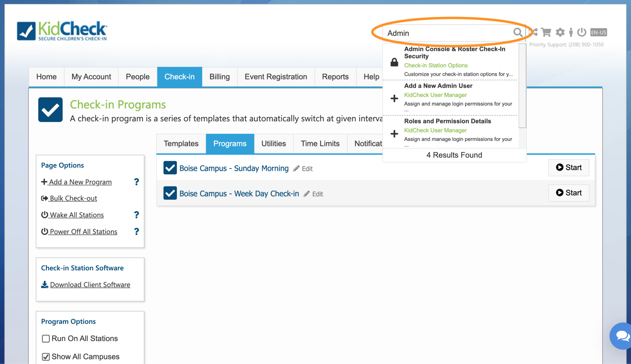Toggle the Boise Campus - Sunday Morning checkbox
Viewport: 631px width, 364px height.
coord(170,168)
